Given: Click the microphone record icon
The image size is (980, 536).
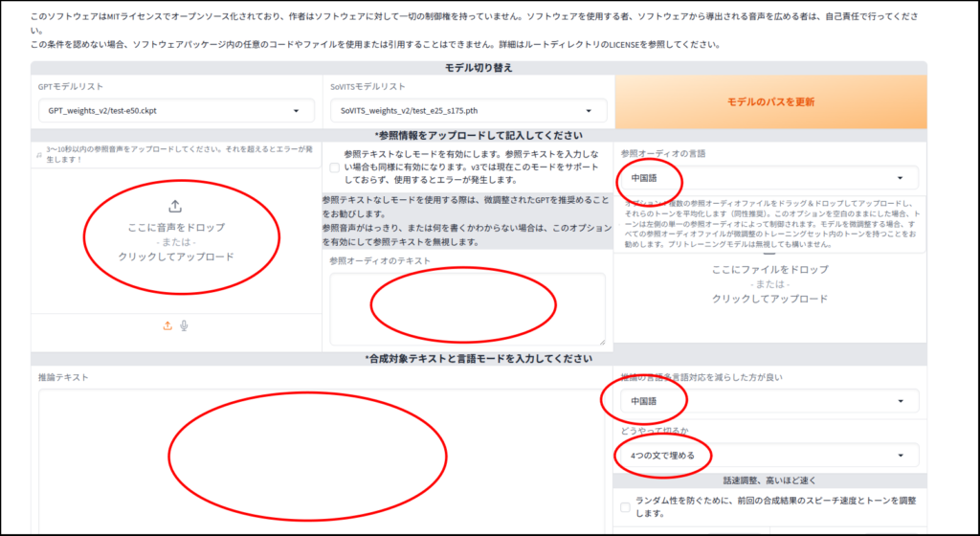Looking at the screenshot, I should (x=184, y=325).
